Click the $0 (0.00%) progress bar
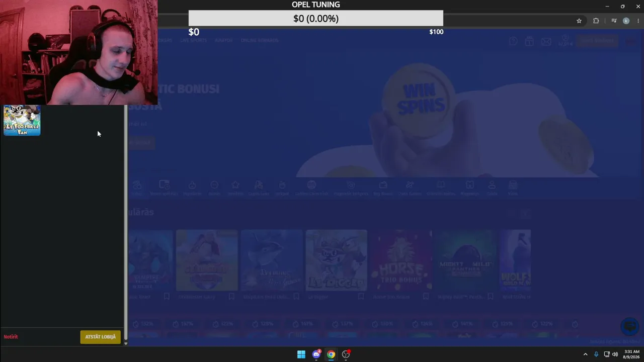 point(316,19)
